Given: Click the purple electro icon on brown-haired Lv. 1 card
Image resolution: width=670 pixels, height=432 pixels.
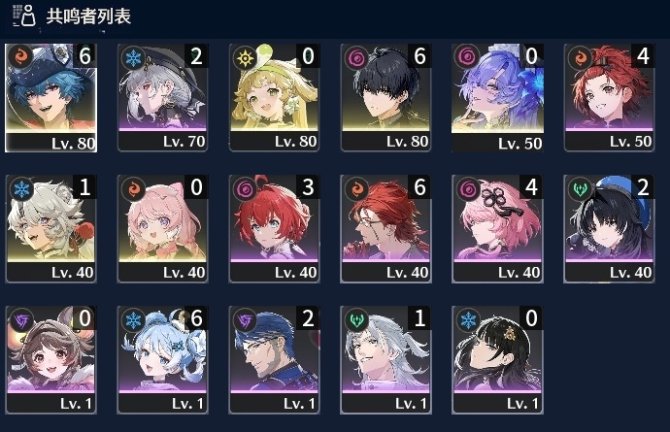Looking at the screenshot, I should (x=21, y=320).
